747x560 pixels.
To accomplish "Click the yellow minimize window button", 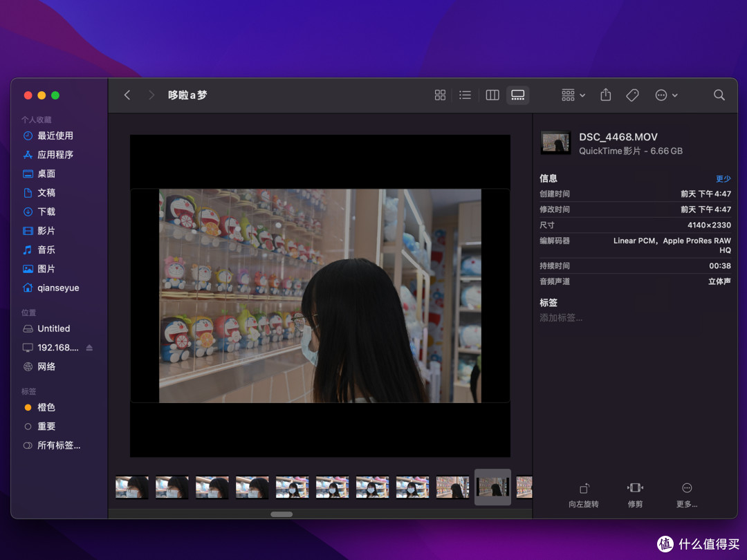I will 41,95.
